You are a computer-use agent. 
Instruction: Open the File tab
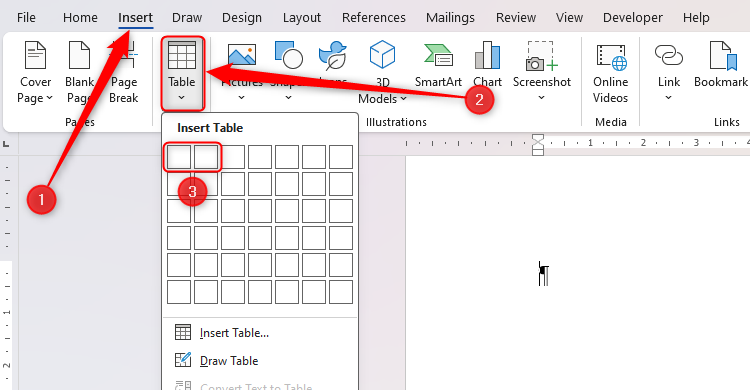[x=26, y=18]
